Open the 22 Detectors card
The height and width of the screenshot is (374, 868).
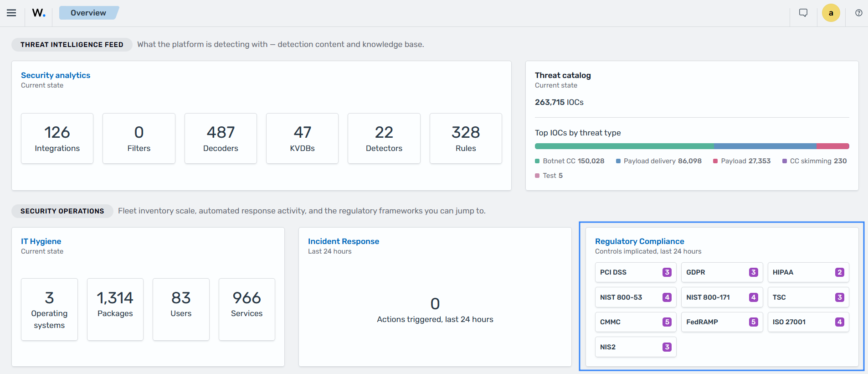384,138
